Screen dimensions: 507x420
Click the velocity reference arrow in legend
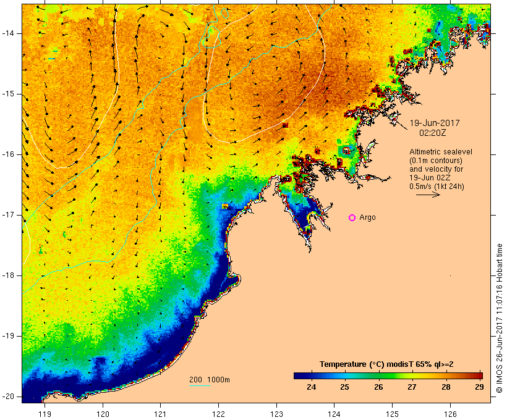tap(428, 195)
